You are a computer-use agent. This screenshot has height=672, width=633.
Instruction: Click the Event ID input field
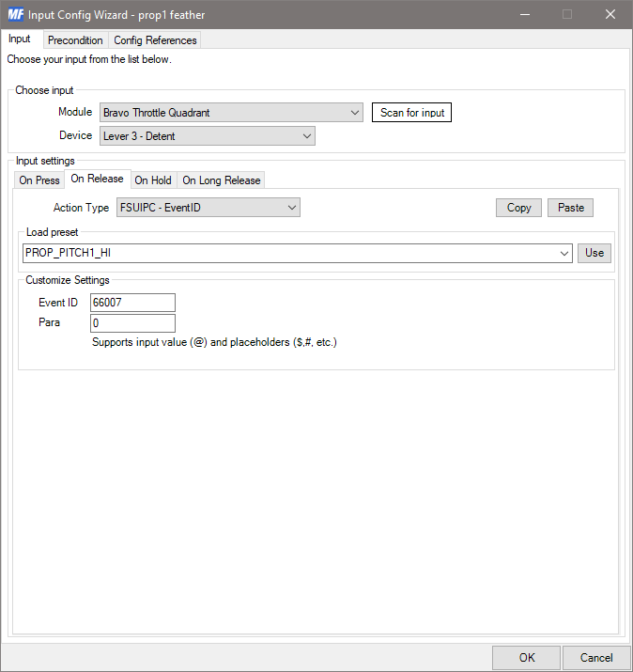[132, 303]
